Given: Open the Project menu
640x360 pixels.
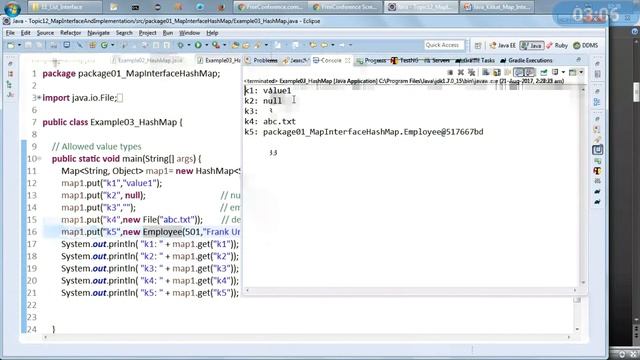Looking at the screenshot, I should [148, 33].
